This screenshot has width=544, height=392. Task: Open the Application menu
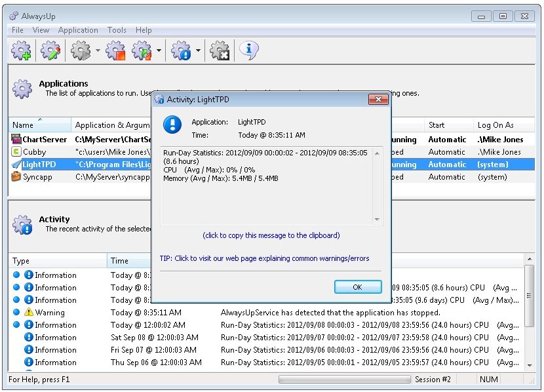point(78,30)
